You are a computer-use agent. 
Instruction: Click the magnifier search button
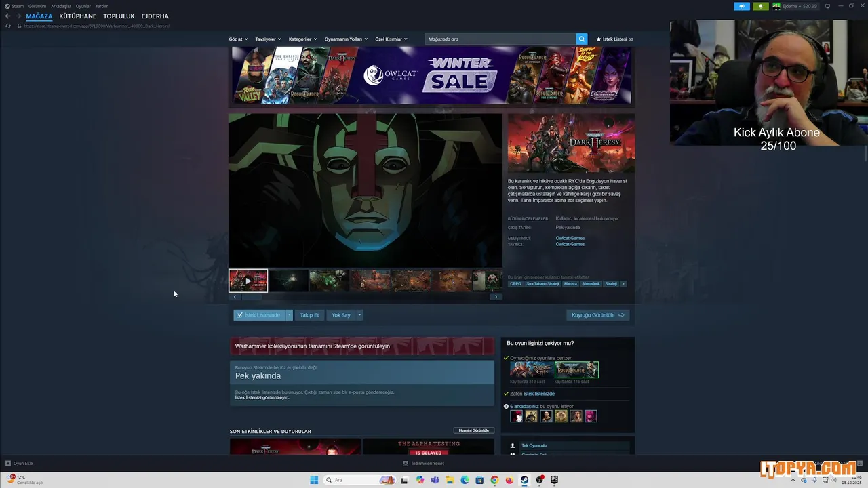tap(582, 39)
